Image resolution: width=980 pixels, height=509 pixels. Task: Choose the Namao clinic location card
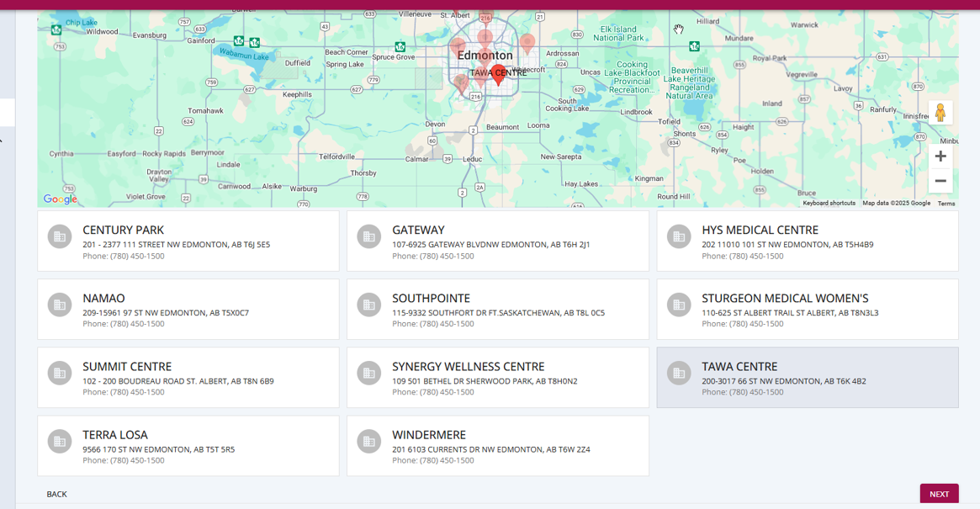188,309
